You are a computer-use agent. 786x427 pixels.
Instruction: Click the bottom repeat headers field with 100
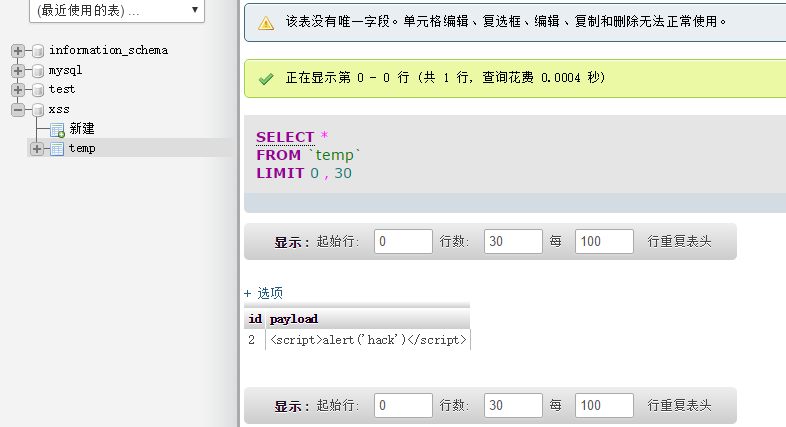pos(604,405)
